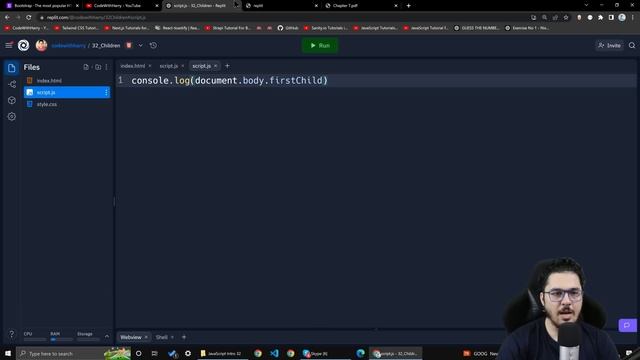Click codewithharry username link in breadcrumb
Screen dimensions: 640x360
[x=69, y=45]
